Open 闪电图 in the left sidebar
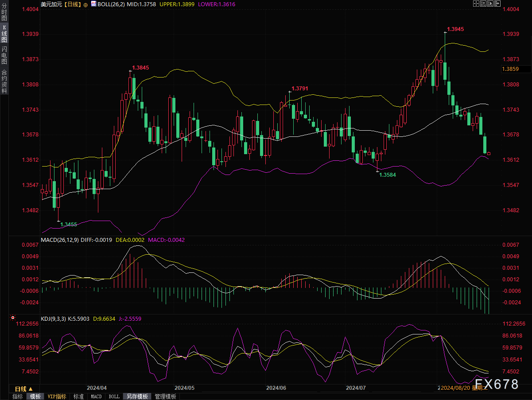 click(x=4, y=55)
